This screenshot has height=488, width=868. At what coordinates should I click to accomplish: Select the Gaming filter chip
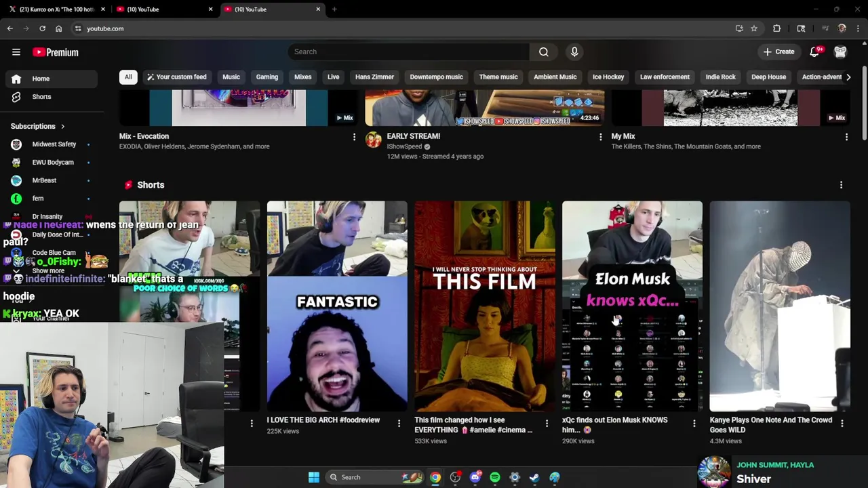pos(267,77)
